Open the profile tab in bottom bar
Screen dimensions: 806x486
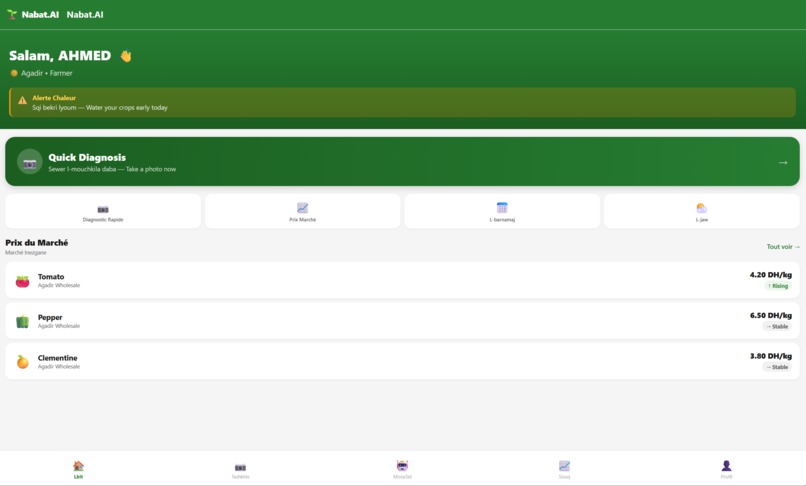726,469
